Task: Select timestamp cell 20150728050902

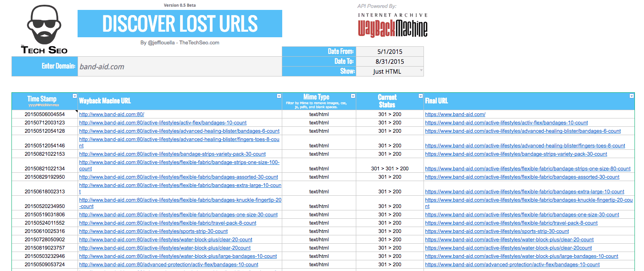Action: point(45,240)
